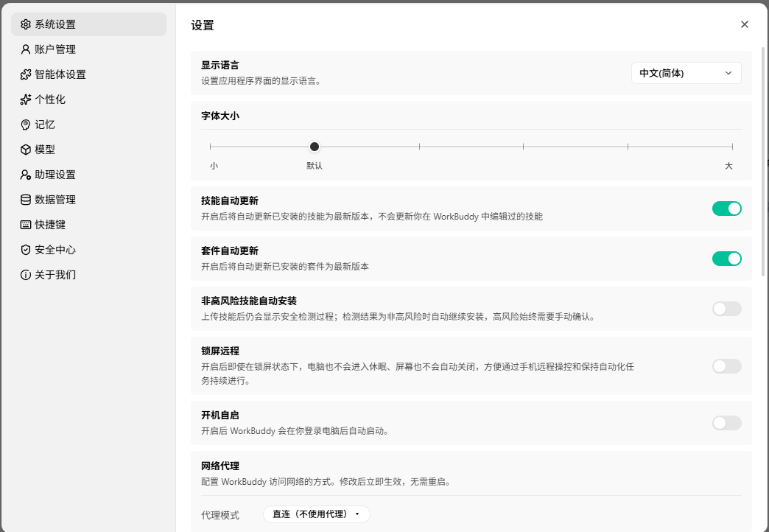Image resolution: width=769 pixels, height=532 pixels.
Task: Close the 设置 dialog with X
Action: point(745,24)
